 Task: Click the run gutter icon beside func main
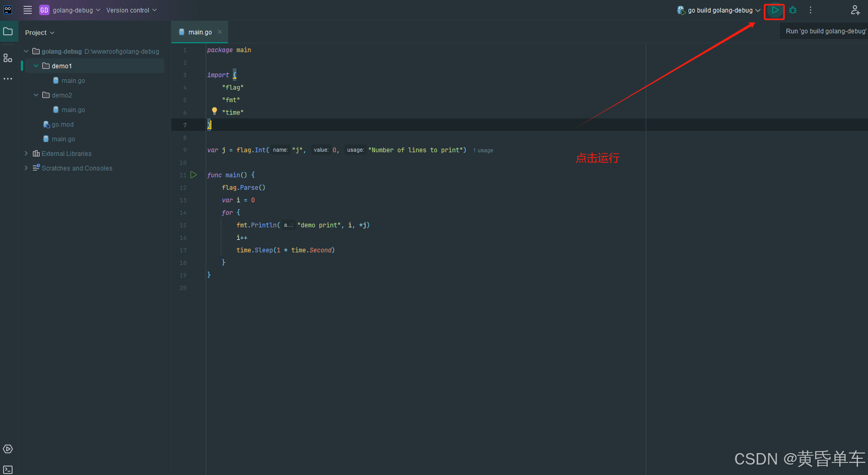[x=194, y=175]
